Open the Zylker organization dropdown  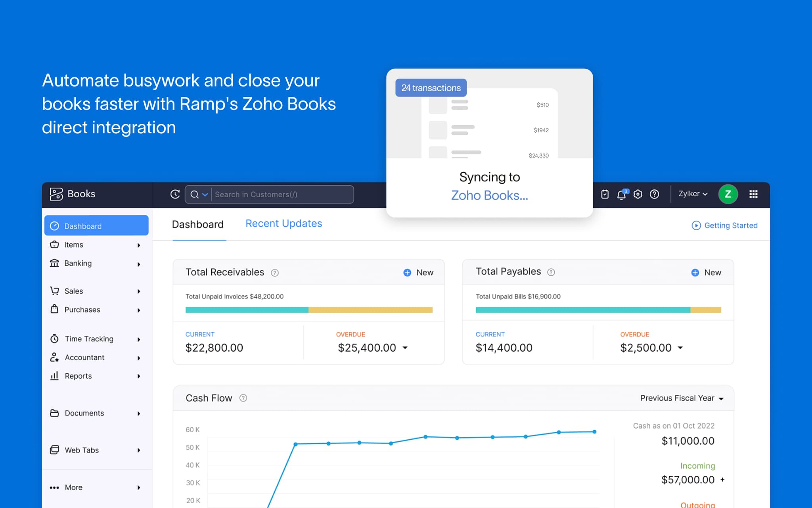tap(692, 194)
